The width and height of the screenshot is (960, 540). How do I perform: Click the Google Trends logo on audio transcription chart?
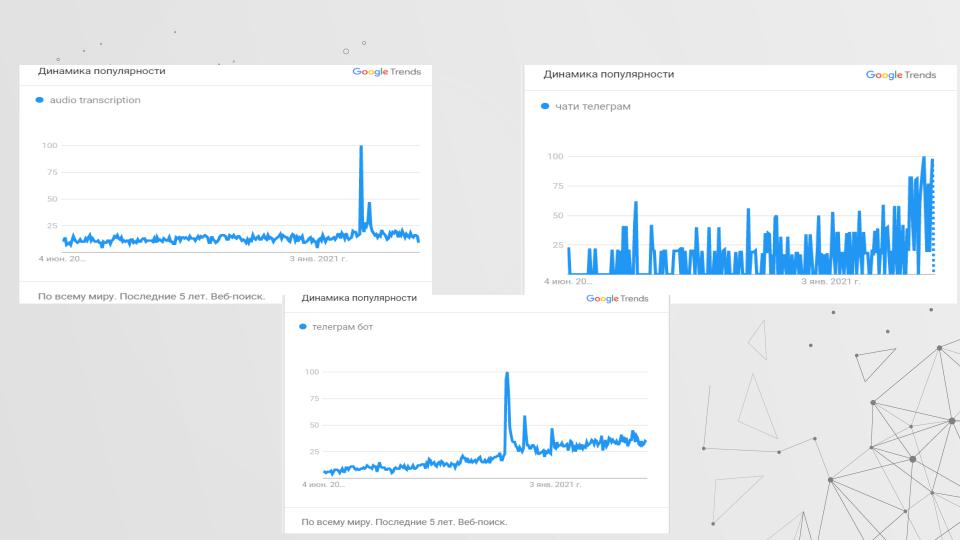[x=386, y=72]
